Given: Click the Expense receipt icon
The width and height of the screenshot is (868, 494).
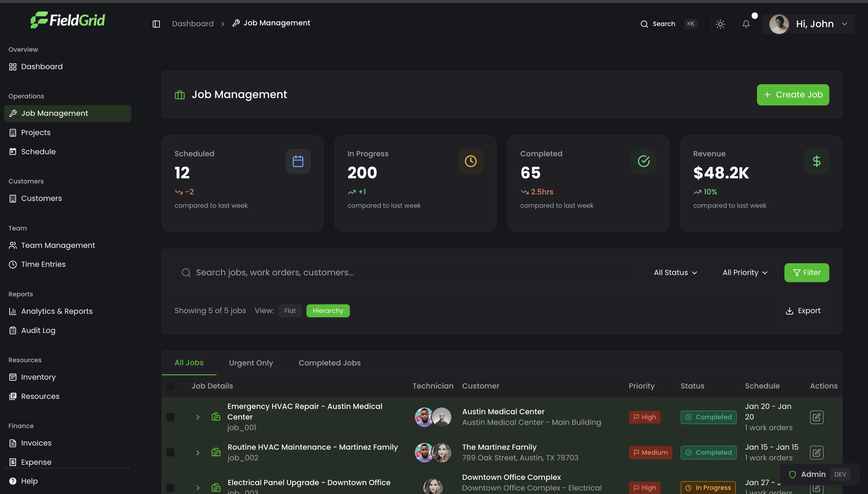Looking at the screenshot, I should (13, 462).
